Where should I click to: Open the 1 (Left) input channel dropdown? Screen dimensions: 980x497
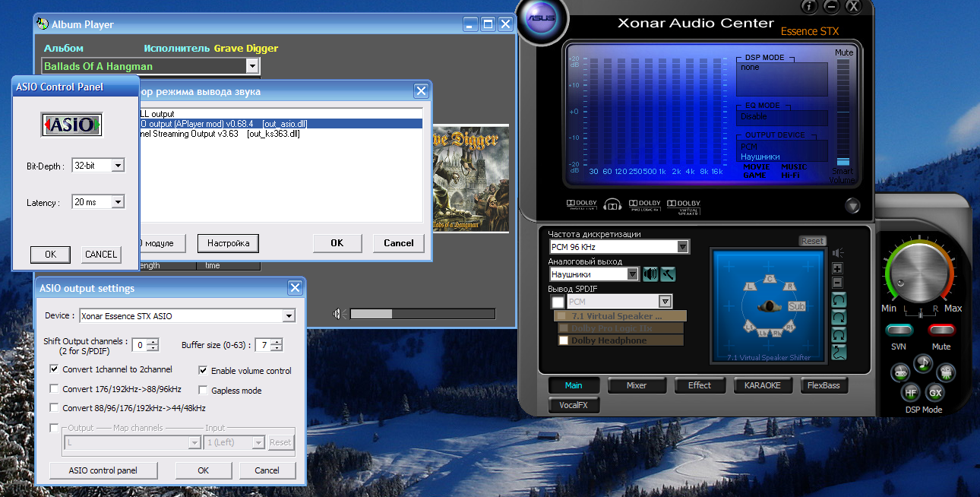(x=258, y=442)
